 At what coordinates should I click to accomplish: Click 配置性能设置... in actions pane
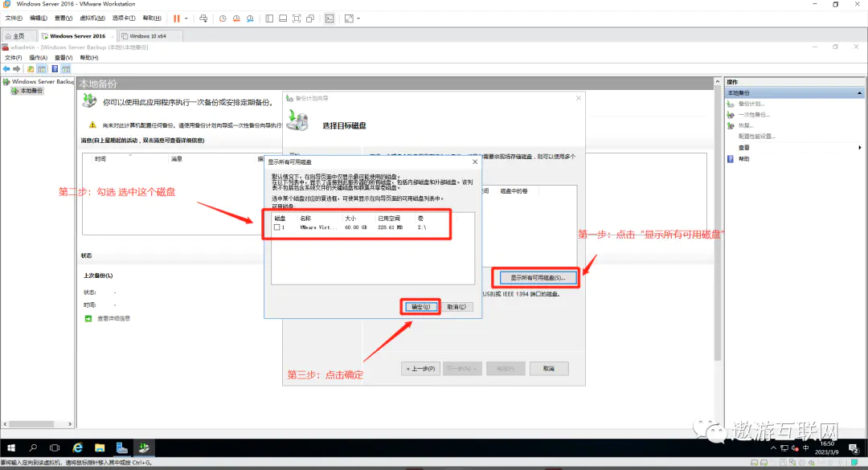(x=757, y=137)
